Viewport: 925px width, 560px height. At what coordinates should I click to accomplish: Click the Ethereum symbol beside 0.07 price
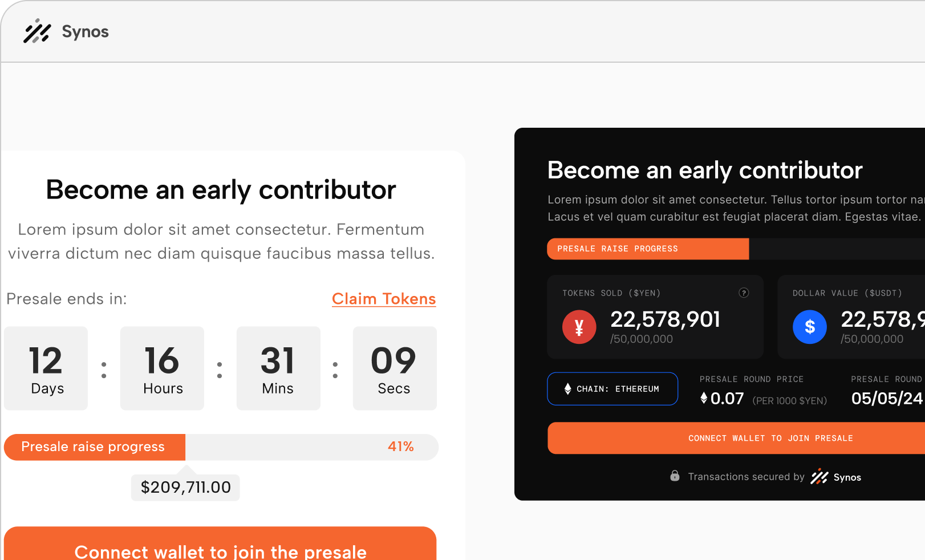pos(704,398)
